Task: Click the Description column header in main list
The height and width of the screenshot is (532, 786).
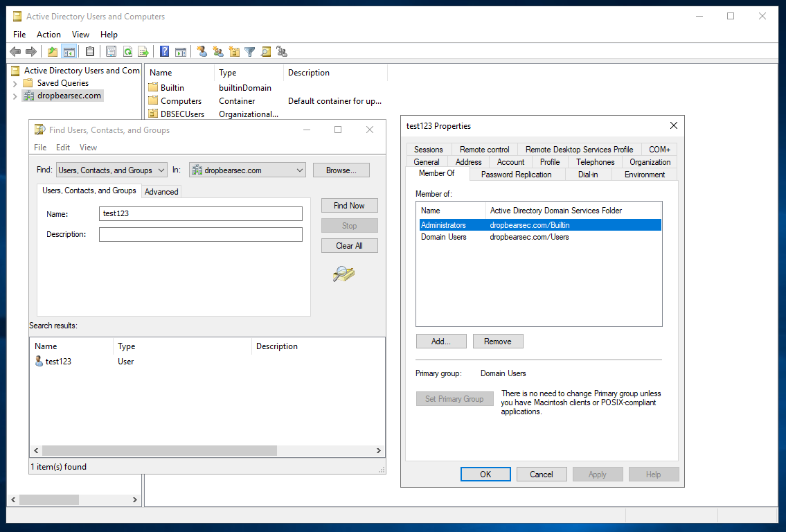Action: (x=335, y=73)
